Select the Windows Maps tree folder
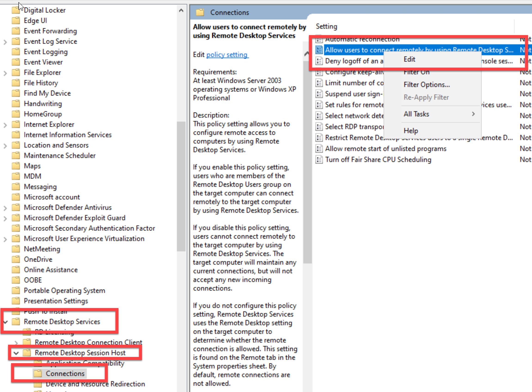The height and width of the screenshot is (392, 532). pos(32,166)
